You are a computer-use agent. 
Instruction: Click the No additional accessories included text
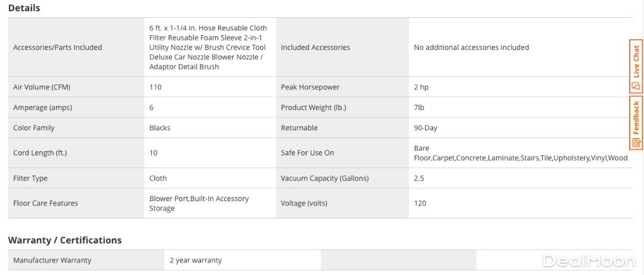471,48
